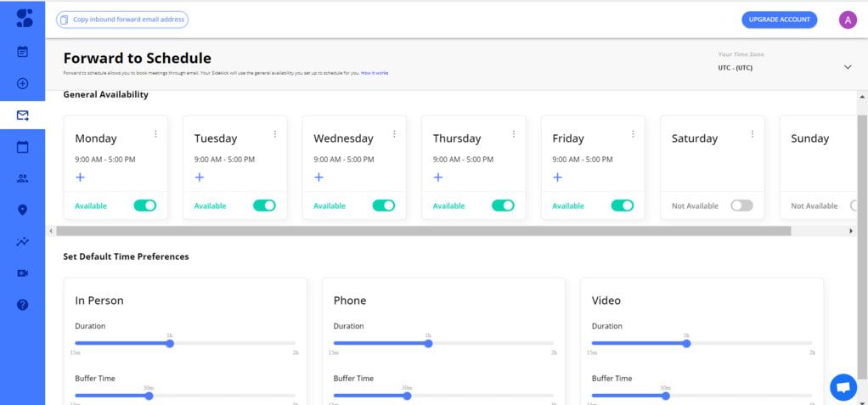Open the people contacts sidebar icon

(x=23, y=178)
